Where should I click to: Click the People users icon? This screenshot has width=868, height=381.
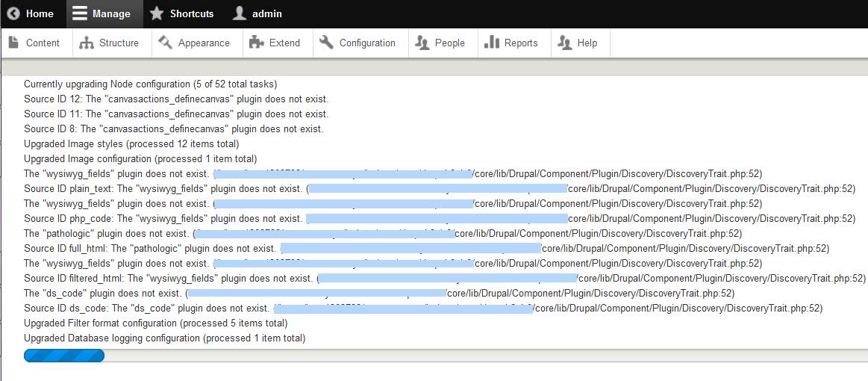point(422,43)
